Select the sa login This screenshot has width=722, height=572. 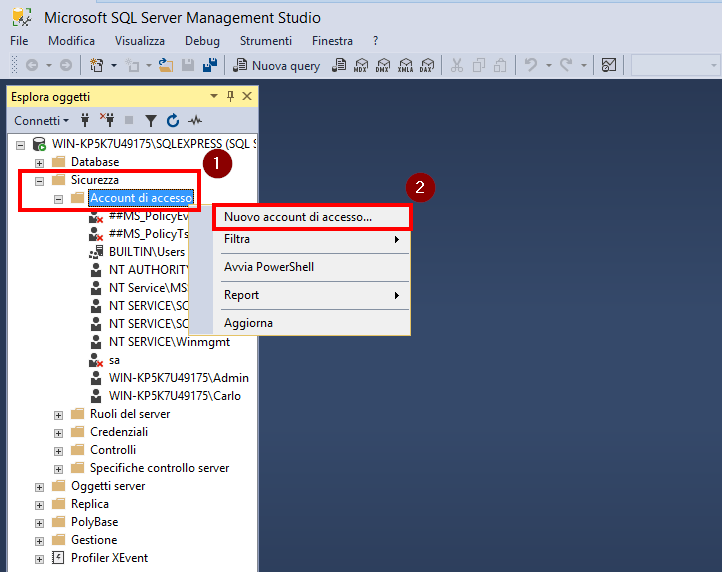[114, 361]
